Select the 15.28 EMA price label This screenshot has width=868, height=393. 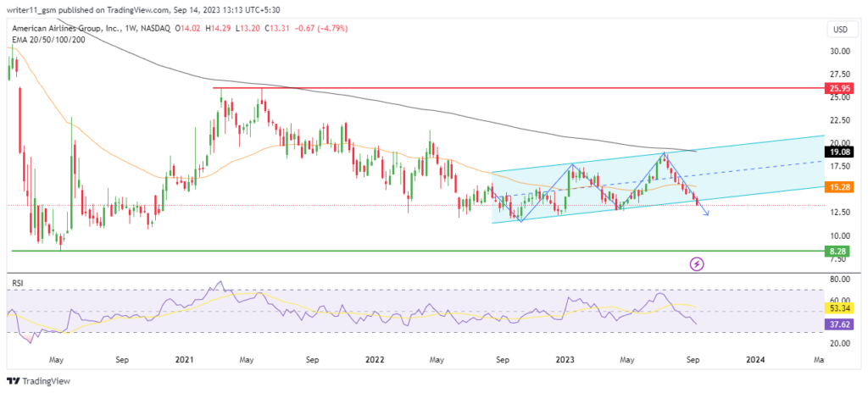[840, 187]
